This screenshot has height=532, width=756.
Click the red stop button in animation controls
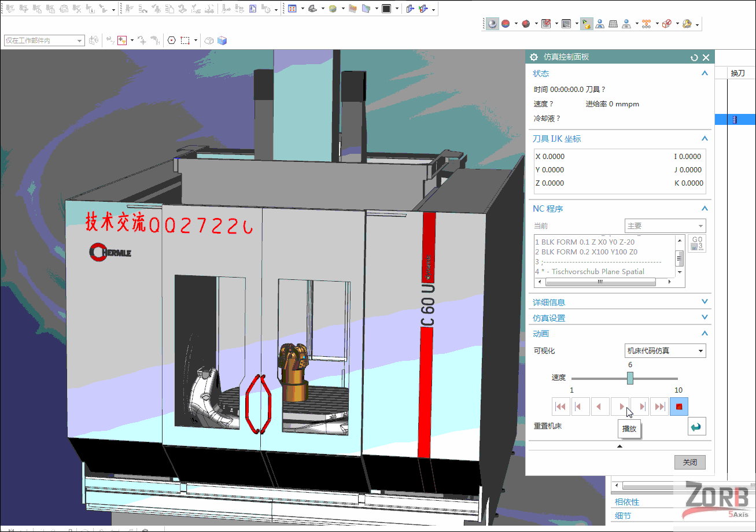(678, 406)
